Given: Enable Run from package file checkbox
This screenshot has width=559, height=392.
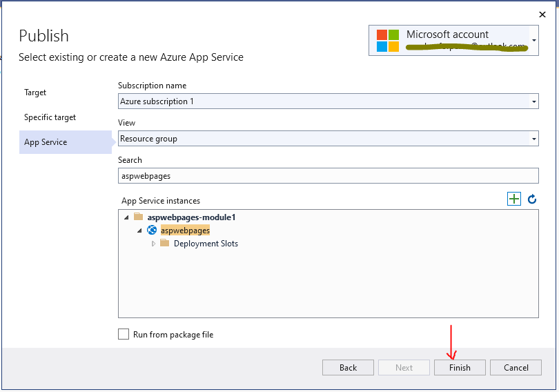Looking at the screenshot, I should coord(124,334).
